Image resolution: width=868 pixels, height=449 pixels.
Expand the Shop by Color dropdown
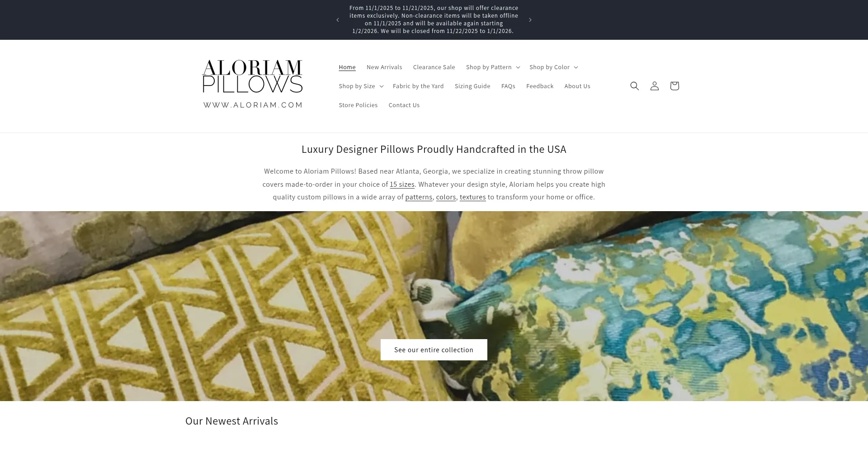coord(553,67)
